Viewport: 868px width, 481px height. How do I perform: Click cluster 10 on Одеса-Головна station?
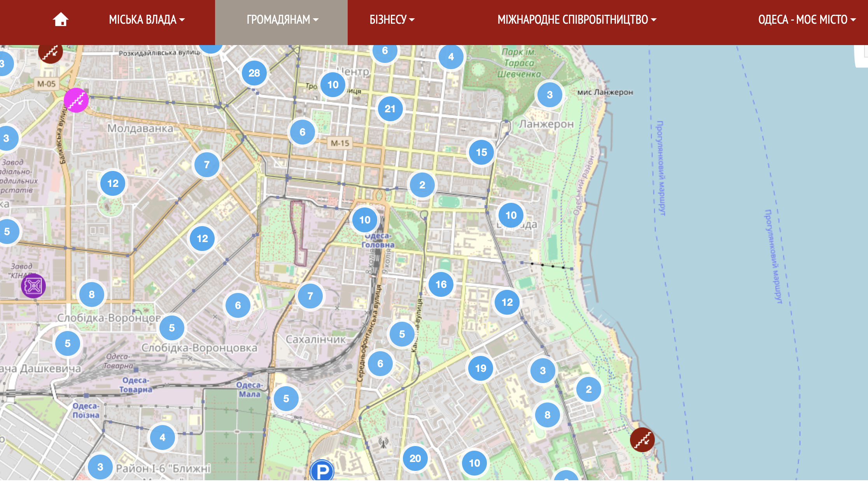tap(364, 220)
